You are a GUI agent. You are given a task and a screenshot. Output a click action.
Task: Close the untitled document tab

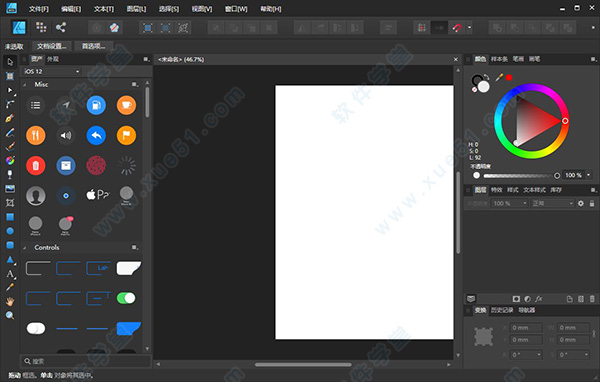[455, 59]
